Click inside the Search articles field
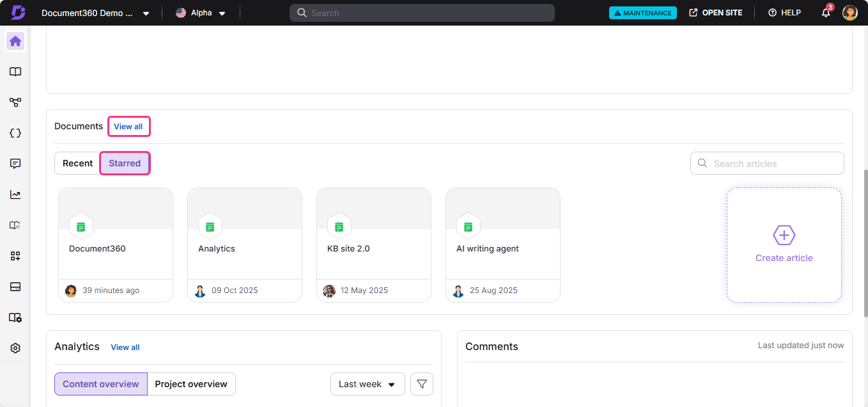Image resolution: width=868 pixels, height=407 pixels. (x=767, y=163)
